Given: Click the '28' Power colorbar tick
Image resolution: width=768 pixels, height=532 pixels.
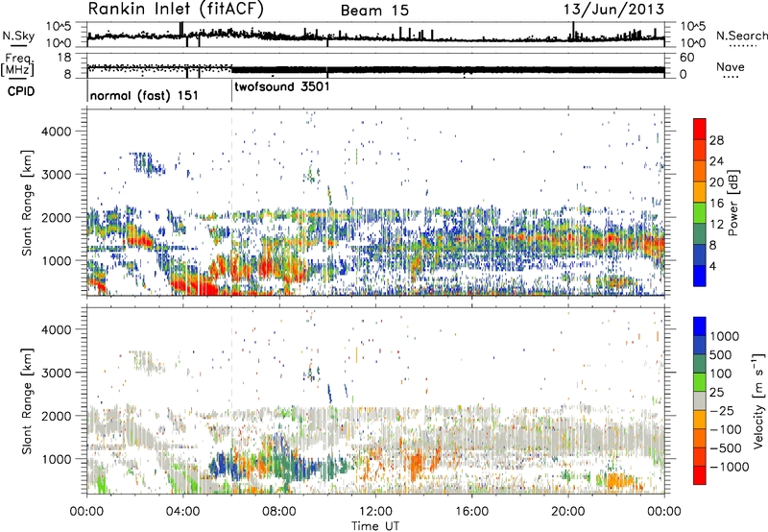Looking at the screenshot, I should [x=716, y=140].
